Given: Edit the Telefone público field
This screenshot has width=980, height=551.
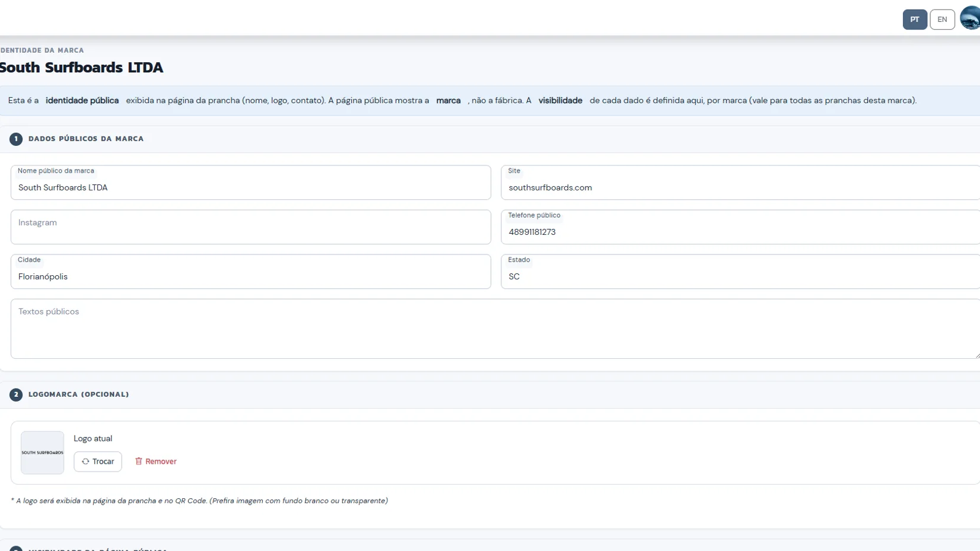Looking at the screenshot, I should coord(740,227).
